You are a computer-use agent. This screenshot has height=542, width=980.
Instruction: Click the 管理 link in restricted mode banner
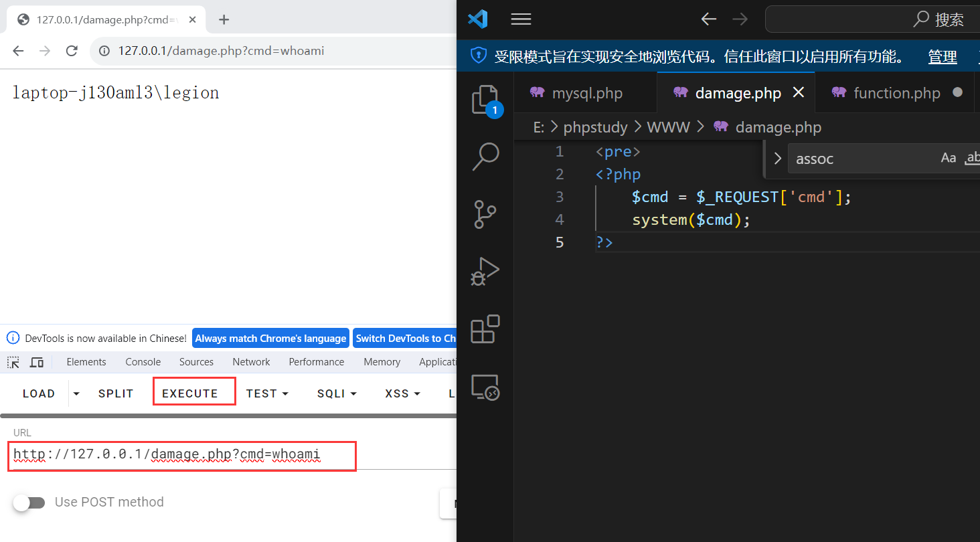coord(943,57)
